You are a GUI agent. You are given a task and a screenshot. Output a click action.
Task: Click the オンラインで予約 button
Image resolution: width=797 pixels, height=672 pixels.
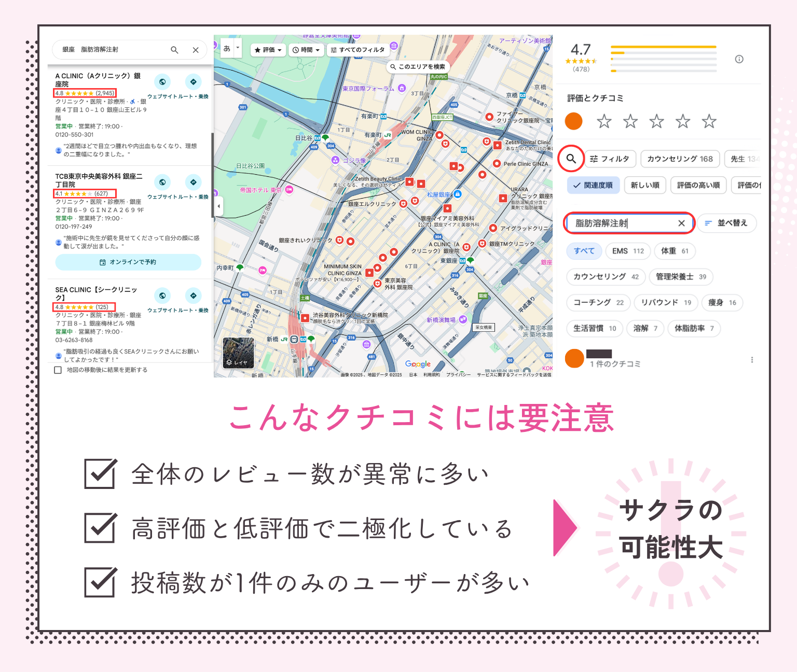pyautogui.click(x=128, y=262)
